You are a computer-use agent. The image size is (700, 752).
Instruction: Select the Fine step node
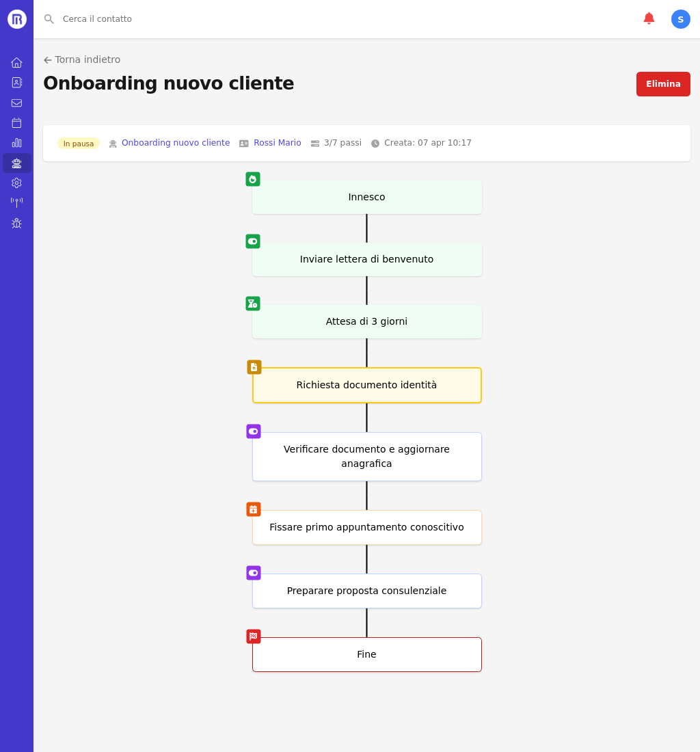(366, 655)
